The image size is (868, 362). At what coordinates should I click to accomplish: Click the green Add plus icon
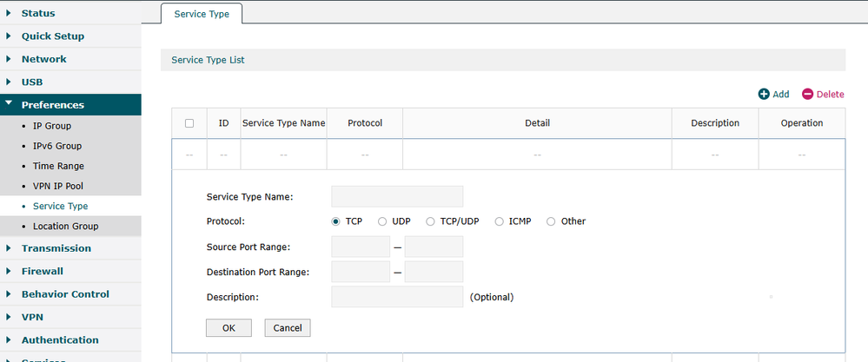tap(764, 94)
